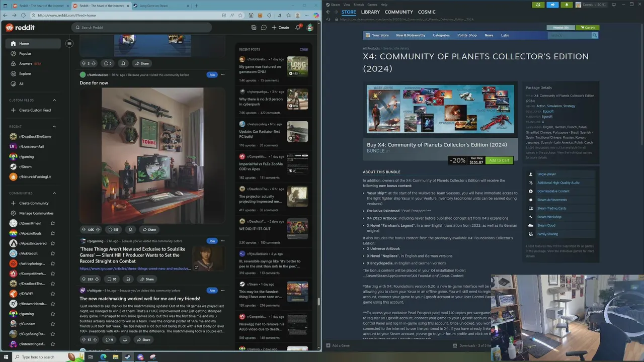Open Steam announcements megaphone button
Screen dimensions: 644x362
point(552,5)
